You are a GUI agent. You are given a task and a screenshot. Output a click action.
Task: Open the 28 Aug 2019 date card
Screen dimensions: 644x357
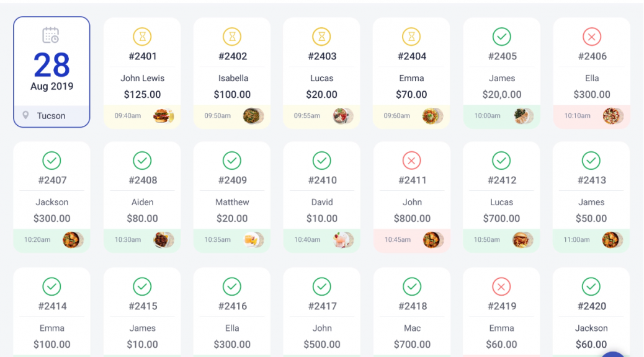(x=51, y=73)
